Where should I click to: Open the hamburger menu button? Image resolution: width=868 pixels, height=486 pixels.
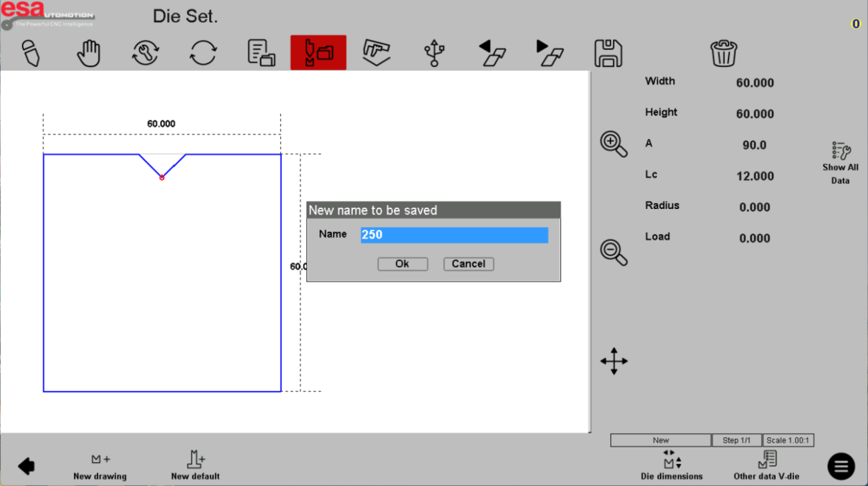tap(841, 466)
